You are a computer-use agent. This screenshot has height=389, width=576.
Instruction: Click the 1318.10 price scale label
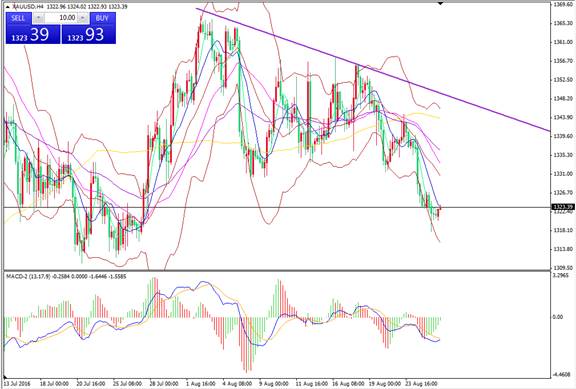563,230
